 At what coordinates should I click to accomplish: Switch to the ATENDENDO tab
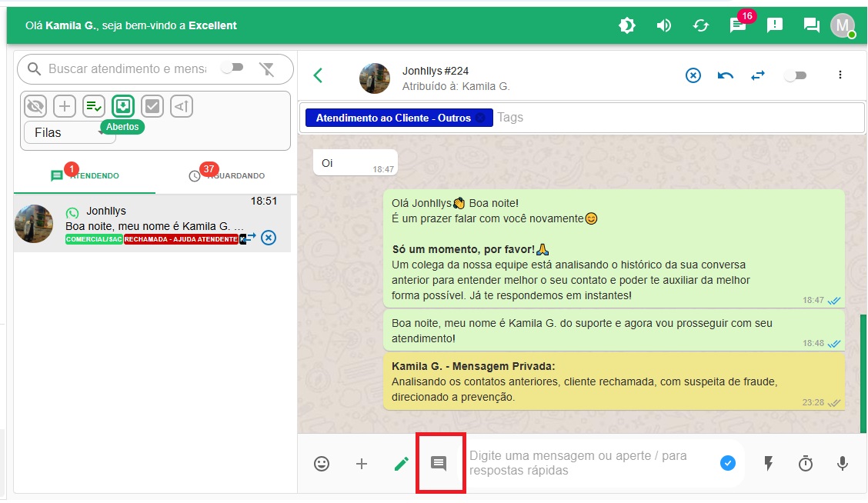pyautogui.click(x=85, y=176)
